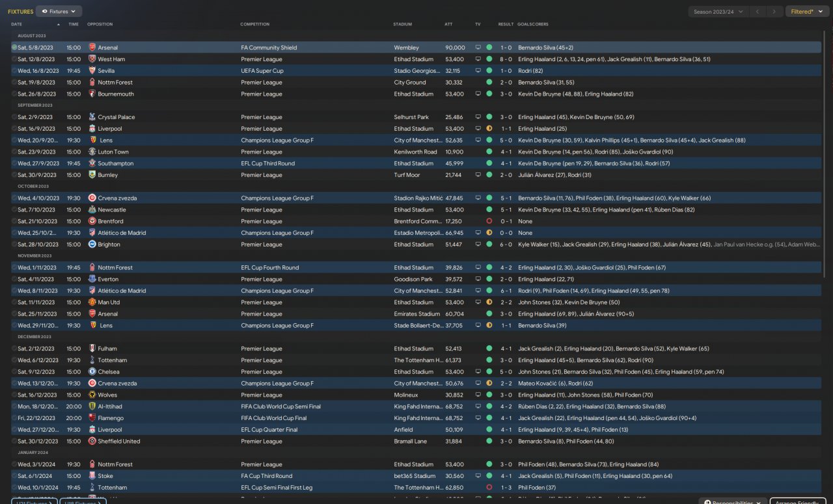Viewport: 833px width, 504px height.
Task: Tick the selection circle for Bournemouth fixture
Action: [14, 94]
